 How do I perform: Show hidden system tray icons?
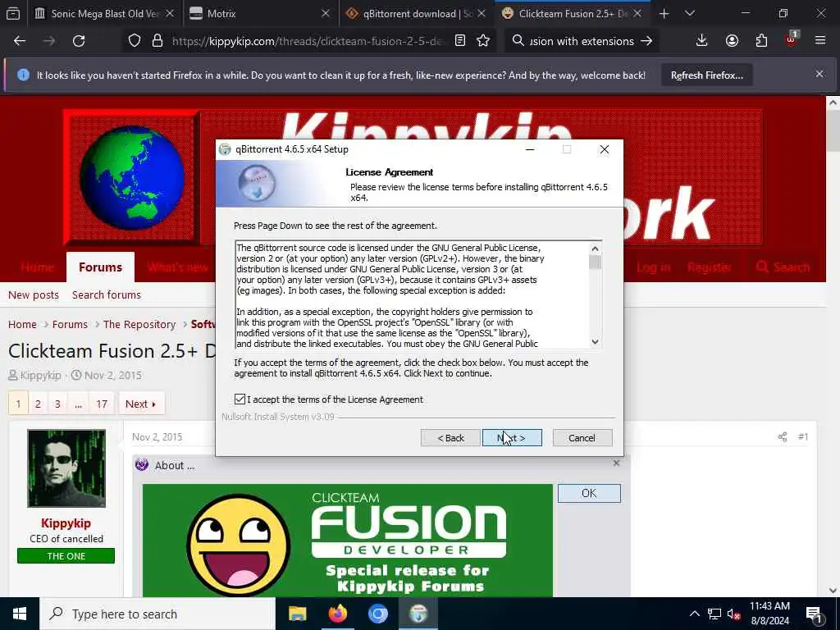(694, 614)
